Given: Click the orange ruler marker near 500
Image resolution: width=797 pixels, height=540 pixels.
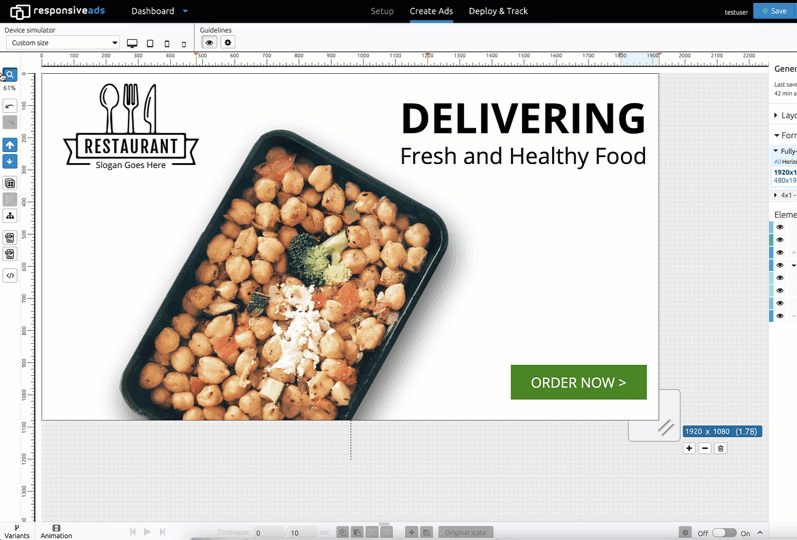Looking at the screenshot, I should coord(196,54).
